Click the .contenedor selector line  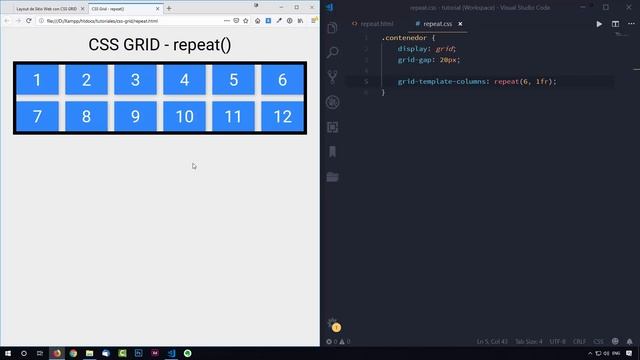pos(409,38)
